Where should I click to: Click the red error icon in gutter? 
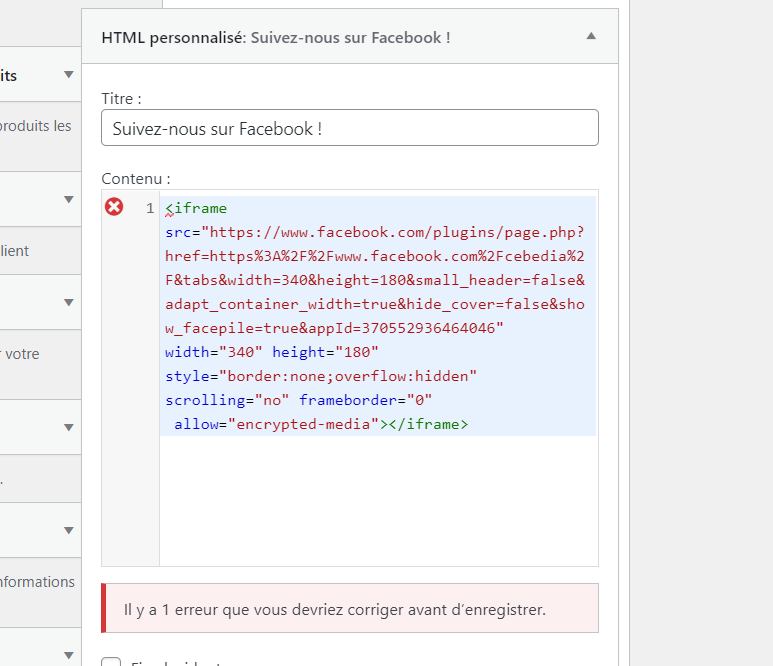[114, 207]
